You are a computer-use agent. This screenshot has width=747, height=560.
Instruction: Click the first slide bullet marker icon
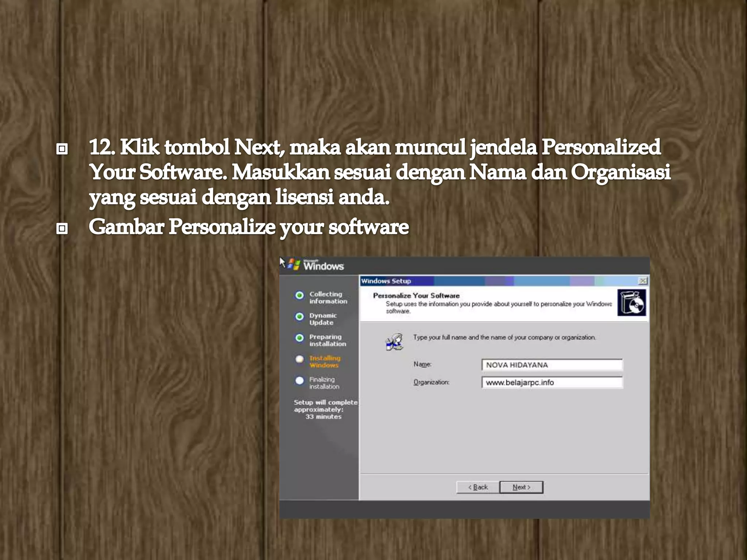click(x=62, y=149)
